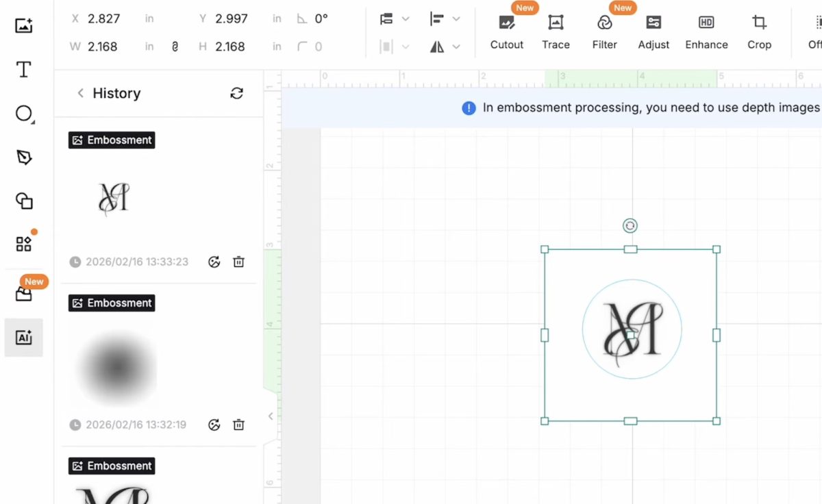
Task: Select the ellipse Shape tool
Action: pyautogui.click(x=24, y=114)
